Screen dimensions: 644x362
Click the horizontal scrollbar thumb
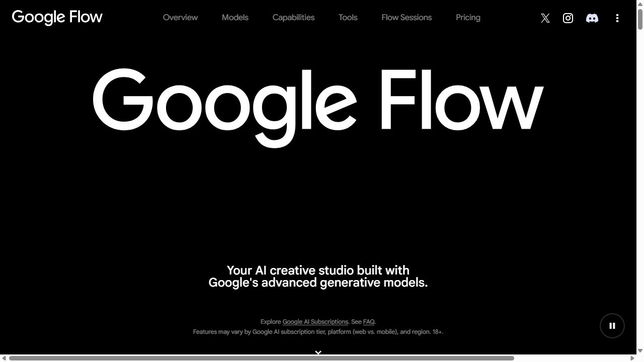(x=262, y=358)
